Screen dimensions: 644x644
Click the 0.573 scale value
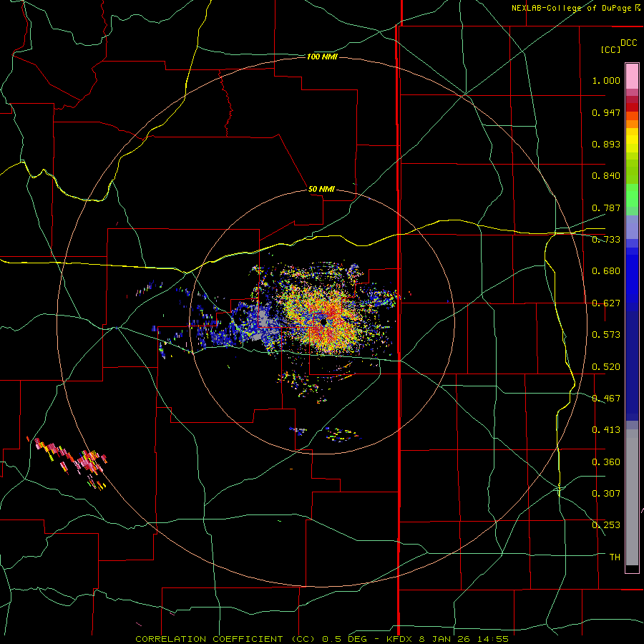[x=606, y=335]
